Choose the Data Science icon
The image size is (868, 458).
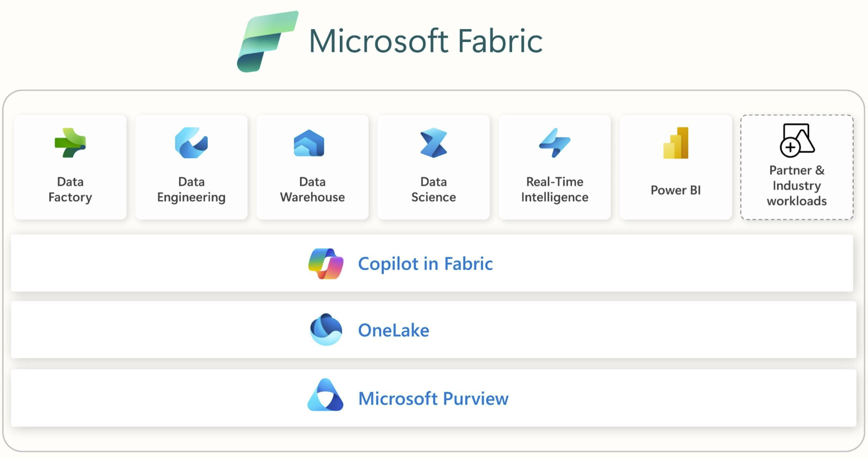click(x=433, y=143)
